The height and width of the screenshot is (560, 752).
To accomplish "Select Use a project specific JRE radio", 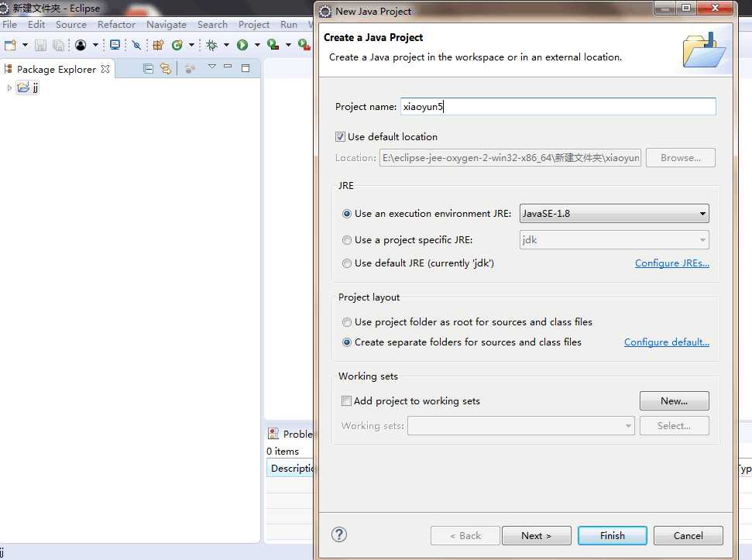I will 347,240.
